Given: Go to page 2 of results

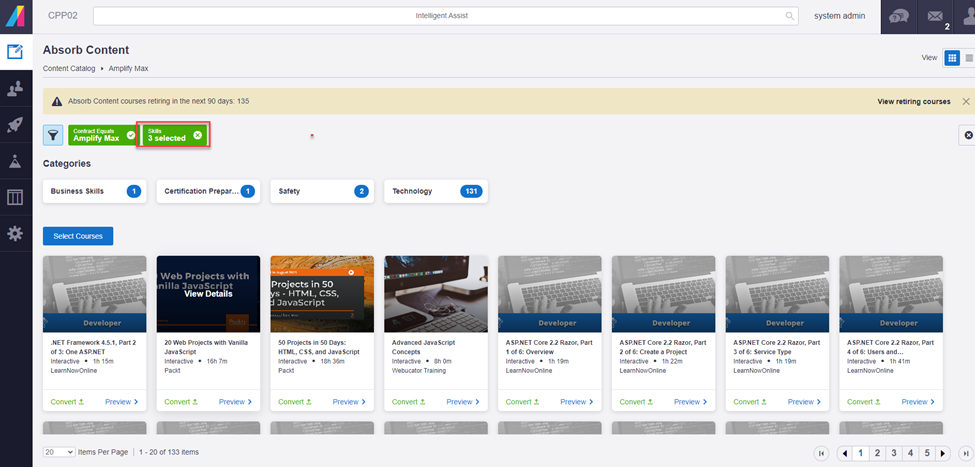Looking at the screenshot, I should (877, 453).
